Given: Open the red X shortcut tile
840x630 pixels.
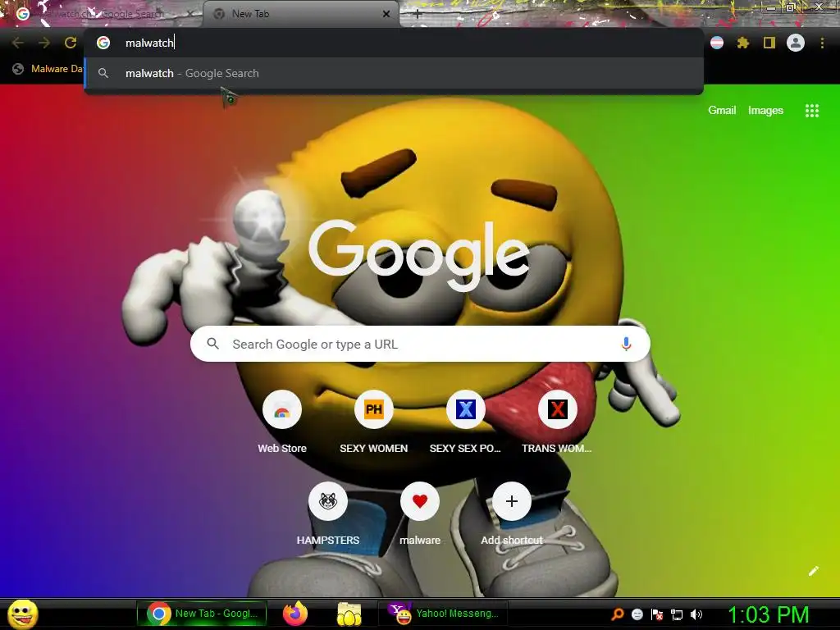Looking at the screenshot, I should click(557, 422).
